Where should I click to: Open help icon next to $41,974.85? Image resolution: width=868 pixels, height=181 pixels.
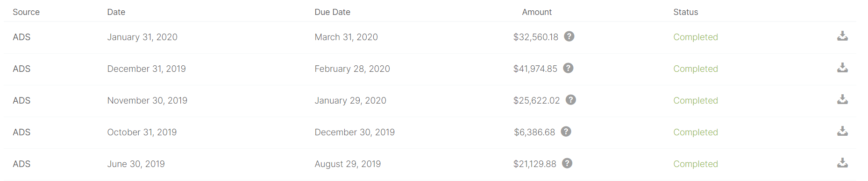point(568,68)
